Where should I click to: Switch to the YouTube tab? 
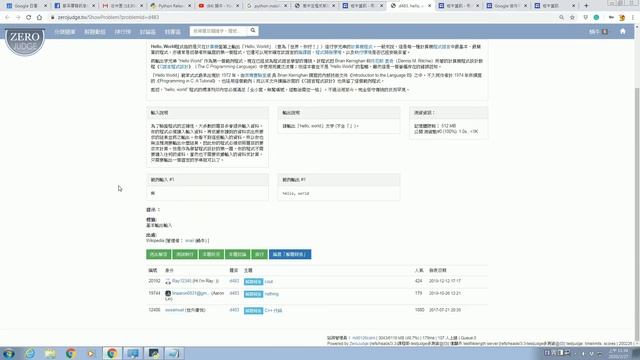click(218, 6)
